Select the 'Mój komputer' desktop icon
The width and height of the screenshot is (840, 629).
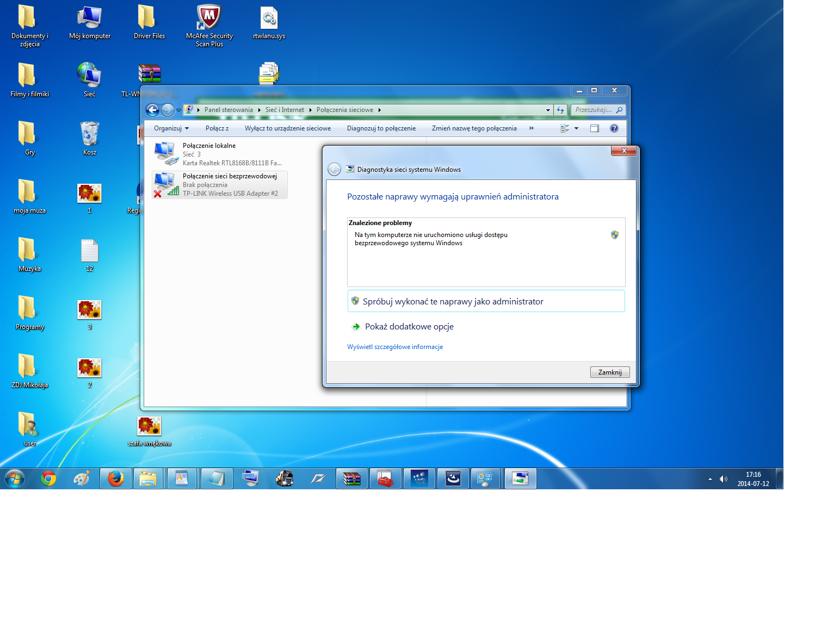[90, 22]
